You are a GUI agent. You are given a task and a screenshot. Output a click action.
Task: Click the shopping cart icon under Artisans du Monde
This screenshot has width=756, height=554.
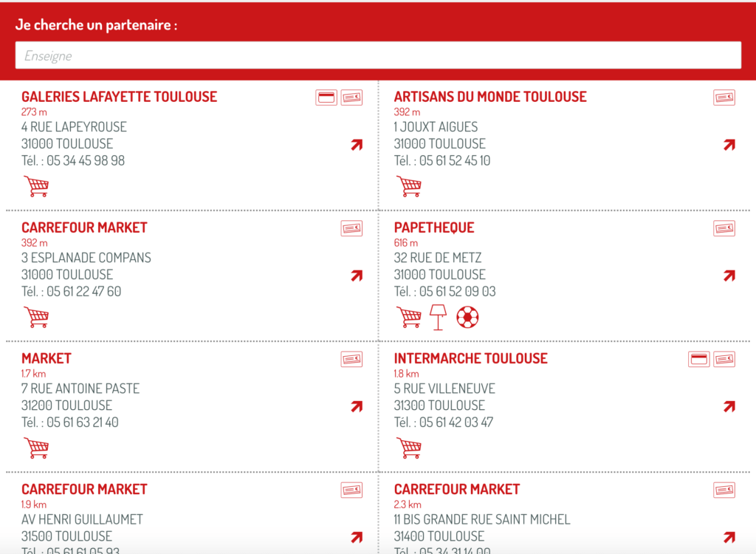pyautogui.click(x=409, y=186)
